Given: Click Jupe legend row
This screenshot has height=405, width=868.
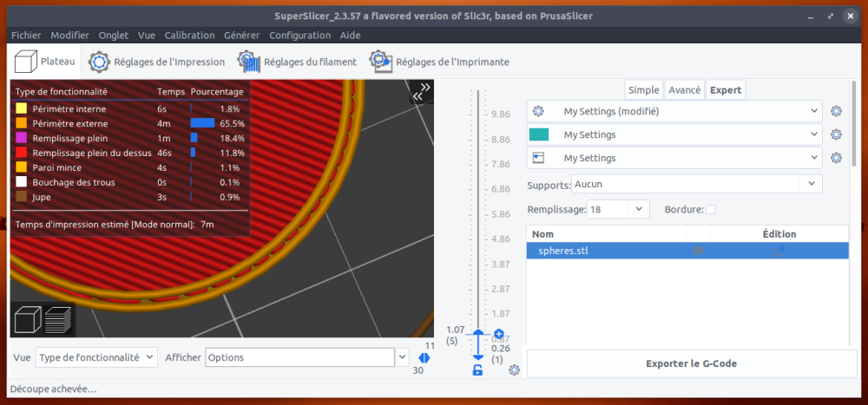Looking at the screenshot, I should (x=130, y=197).
